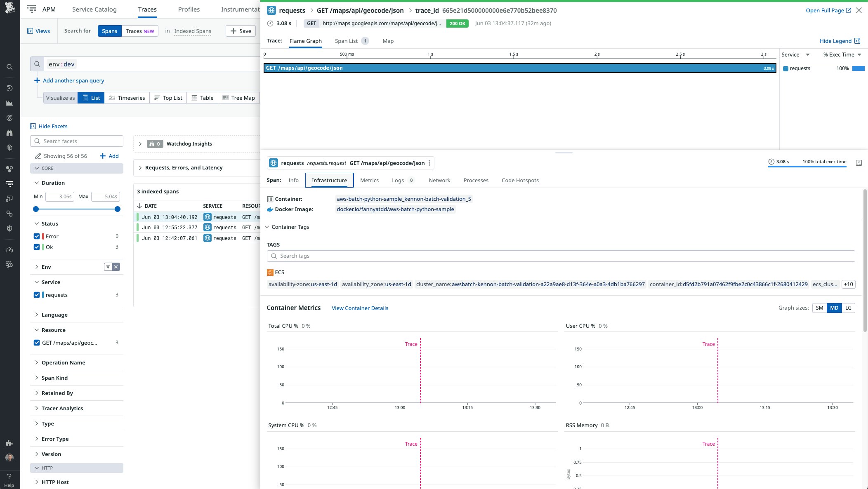Uncheck the Error status filter
This screenshot has width=868, height=489.
[x=37, y=236]
